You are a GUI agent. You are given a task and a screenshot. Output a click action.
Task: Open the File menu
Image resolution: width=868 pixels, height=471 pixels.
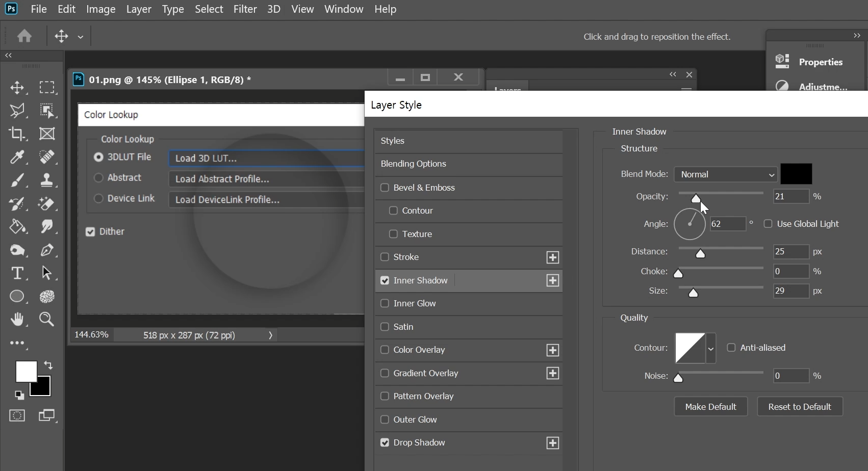[39, 9]
